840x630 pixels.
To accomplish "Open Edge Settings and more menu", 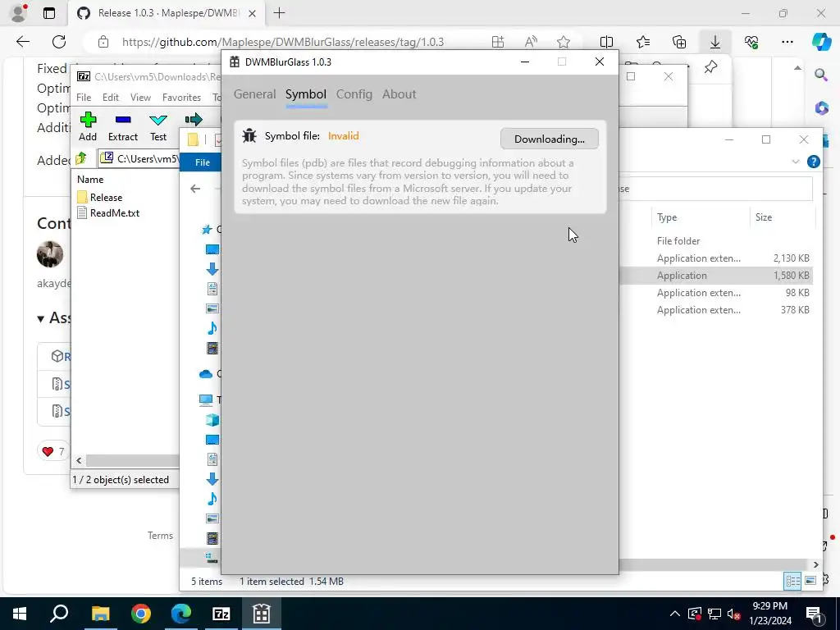I will tap(787, 42).
